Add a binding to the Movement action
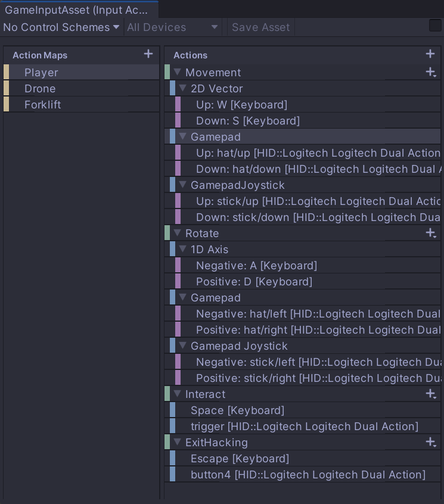Viewport: 444px width, 504px height. click(x=430, y=72)
